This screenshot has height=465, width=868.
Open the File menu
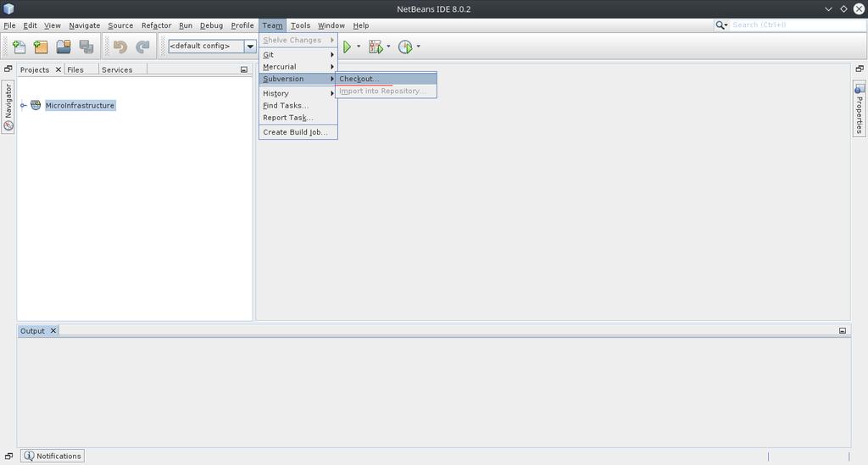point(9,25)
